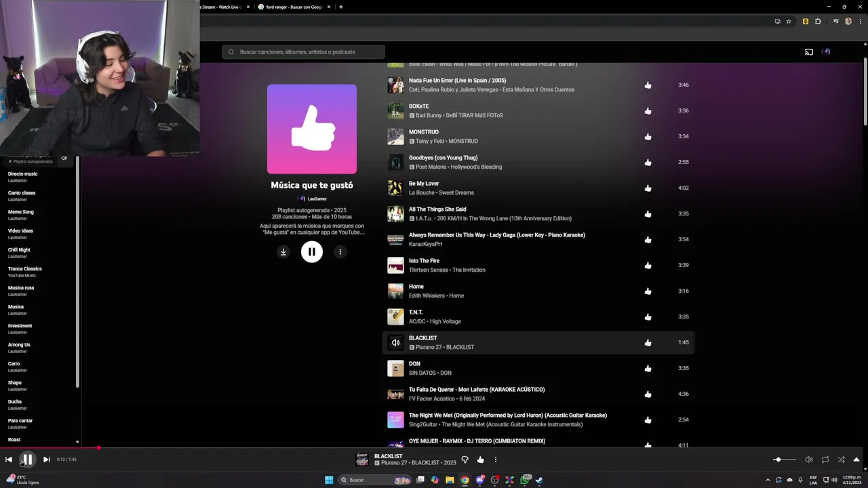868x488 pixels.
Task: Open the LauGamer link under playlist title
Action: (317, 199)
